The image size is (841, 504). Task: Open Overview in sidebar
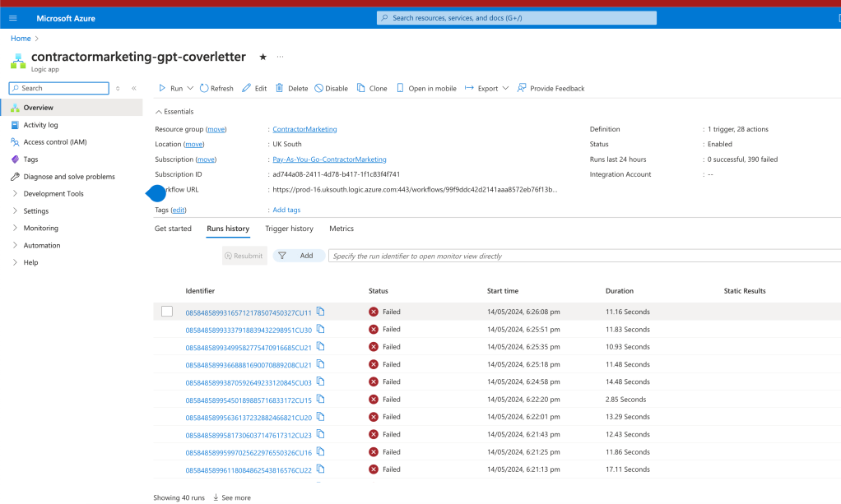[72, 107]
